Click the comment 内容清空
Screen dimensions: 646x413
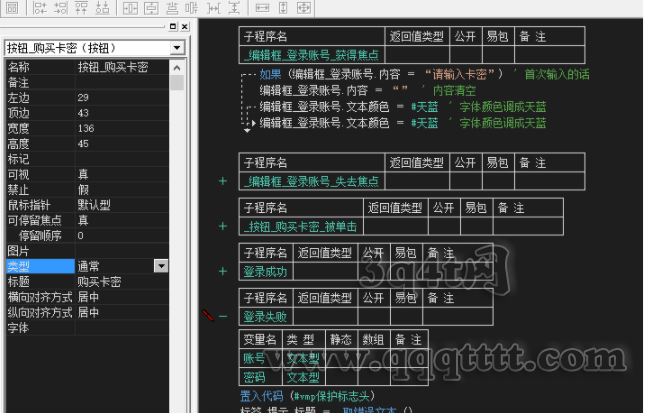pyautogui.click(x=454, y=90)
